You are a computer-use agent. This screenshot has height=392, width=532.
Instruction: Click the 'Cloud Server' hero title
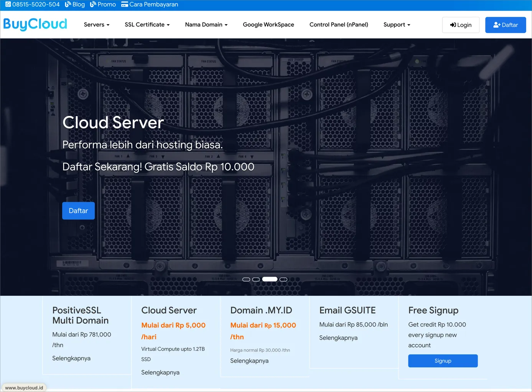tap(113, 123)
